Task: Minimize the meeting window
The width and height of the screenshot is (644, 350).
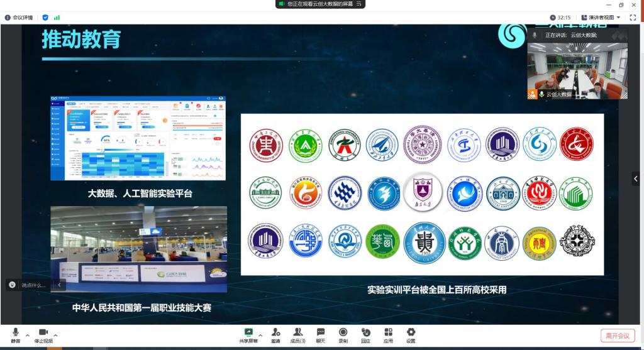Action: [x=608, y=4]
